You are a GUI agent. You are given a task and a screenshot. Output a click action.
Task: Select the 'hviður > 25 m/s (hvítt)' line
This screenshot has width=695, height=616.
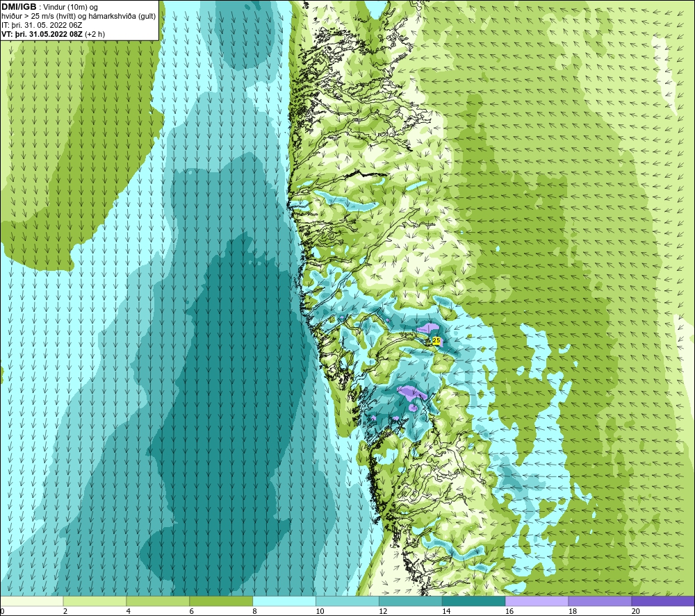coord(79,17)
